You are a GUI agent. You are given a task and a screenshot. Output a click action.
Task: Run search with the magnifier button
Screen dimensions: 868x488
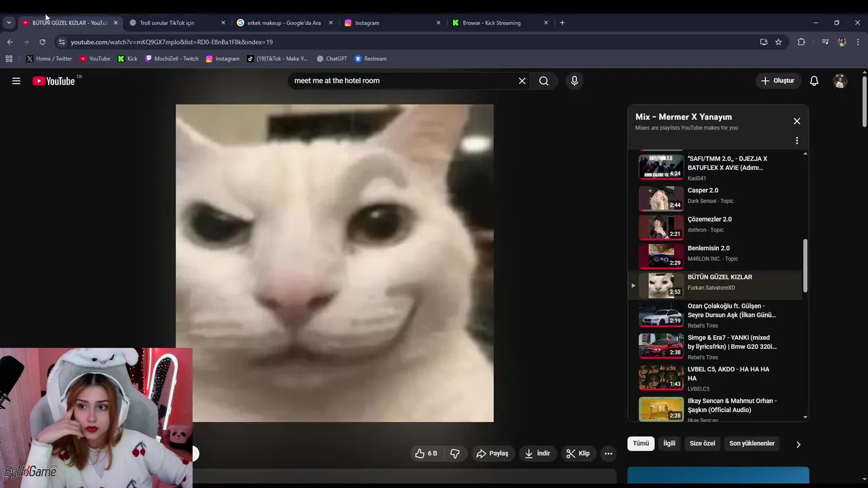544,81
